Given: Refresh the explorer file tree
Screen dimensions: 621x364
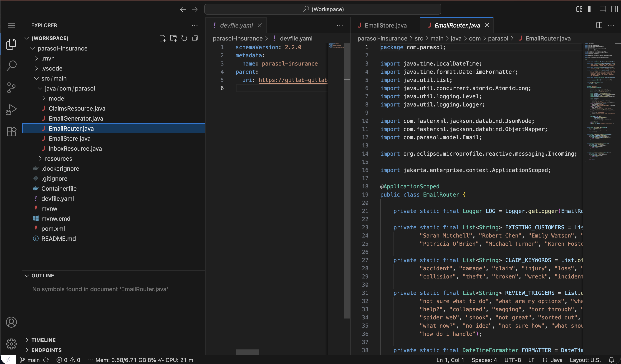Looking at the screenshot, I should pyautogui.click(x=184, y=38).
